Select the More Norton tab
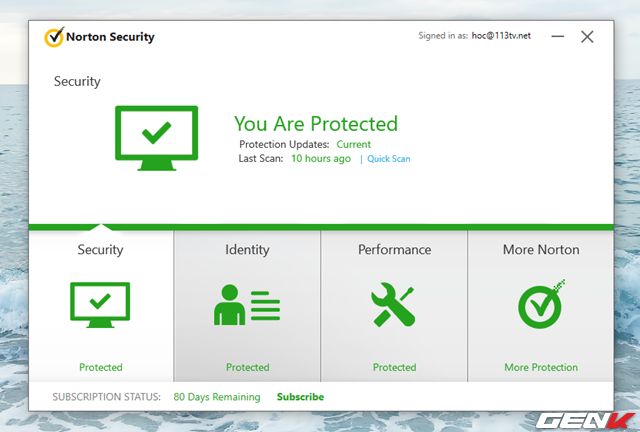Screen dimensions: 640x432 pyautogui.click(x=541, y=306)
